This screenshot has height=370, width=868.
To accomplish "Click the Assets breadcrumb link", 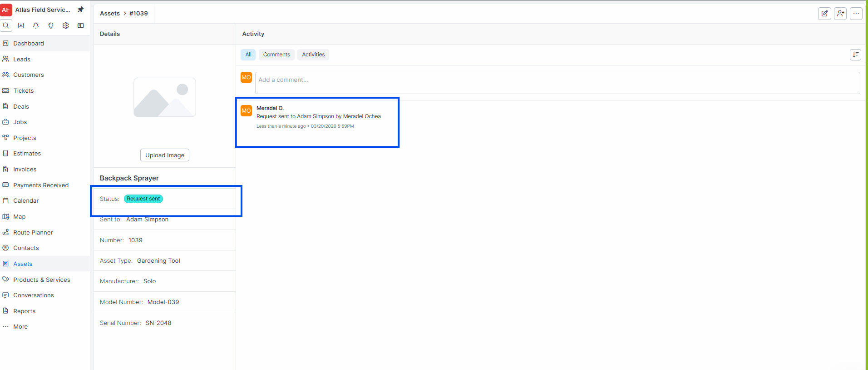I will (x=110, y=13).
